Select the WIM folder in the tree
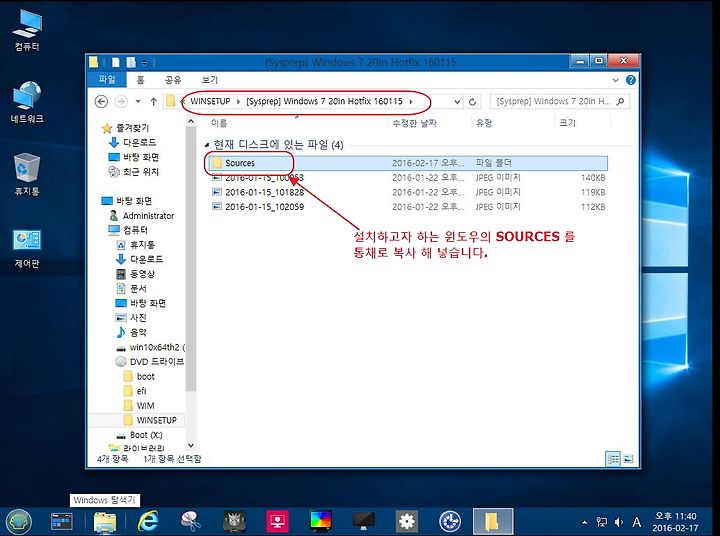 (140, 406)
